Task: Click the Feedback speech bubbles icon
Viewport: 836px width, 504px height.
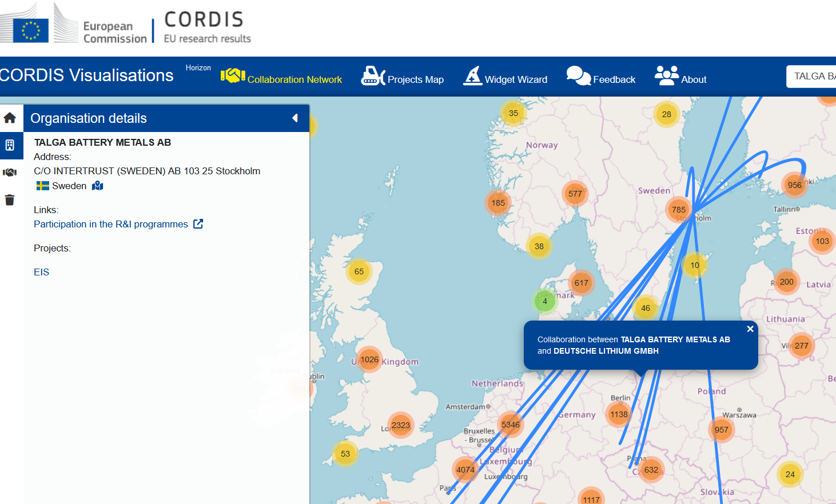Action: pyautogui.click(x=579, y=75)
